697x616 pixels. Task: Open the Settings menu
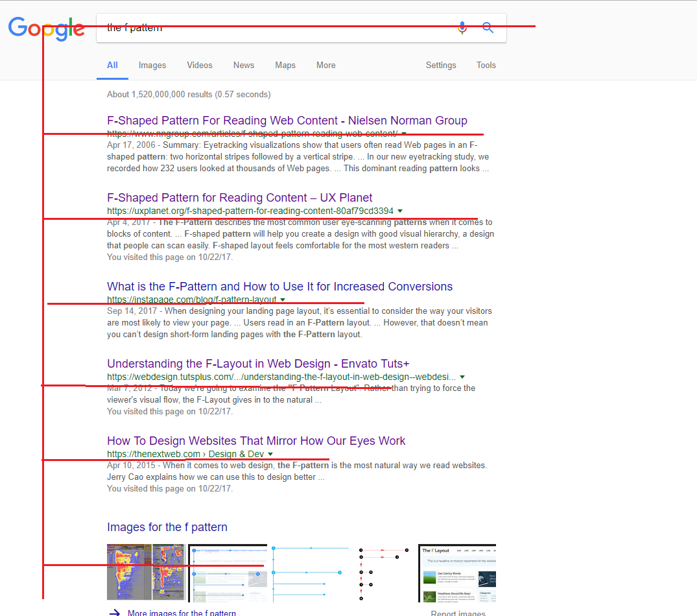click(441, 65)
